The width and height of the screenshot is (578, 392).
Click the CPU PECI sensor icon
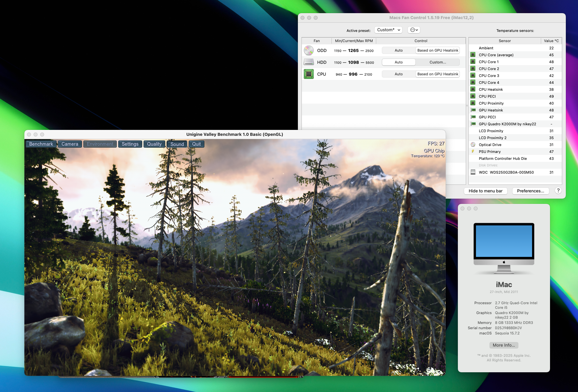pyautogui.click(x=473, y=96)
